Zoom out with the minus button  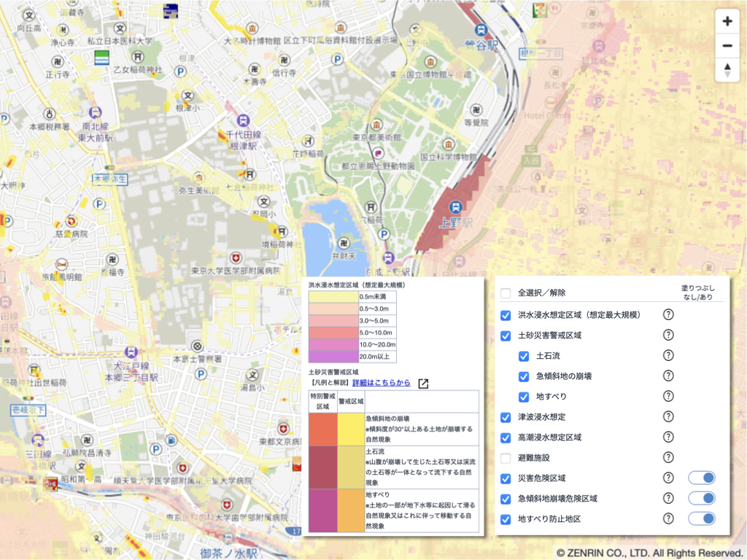tap(727, 46)
